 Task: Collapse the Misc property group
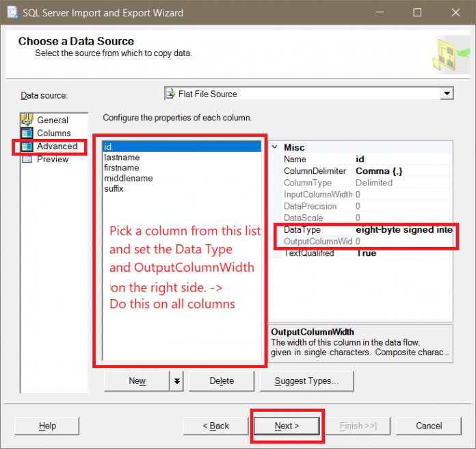pos(275,147)
